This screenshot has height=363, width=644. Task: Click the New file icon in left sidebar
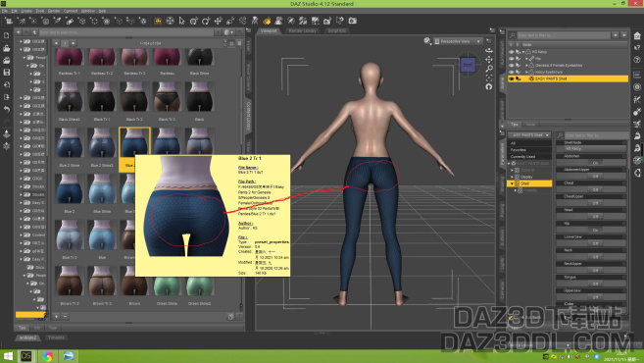point(7,35)
